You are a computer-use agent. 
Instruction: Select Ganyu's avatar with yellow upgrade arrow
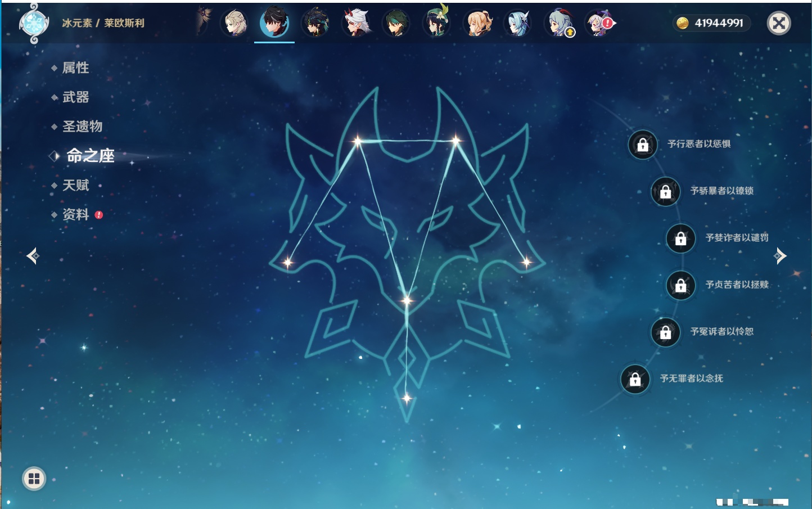558,23
